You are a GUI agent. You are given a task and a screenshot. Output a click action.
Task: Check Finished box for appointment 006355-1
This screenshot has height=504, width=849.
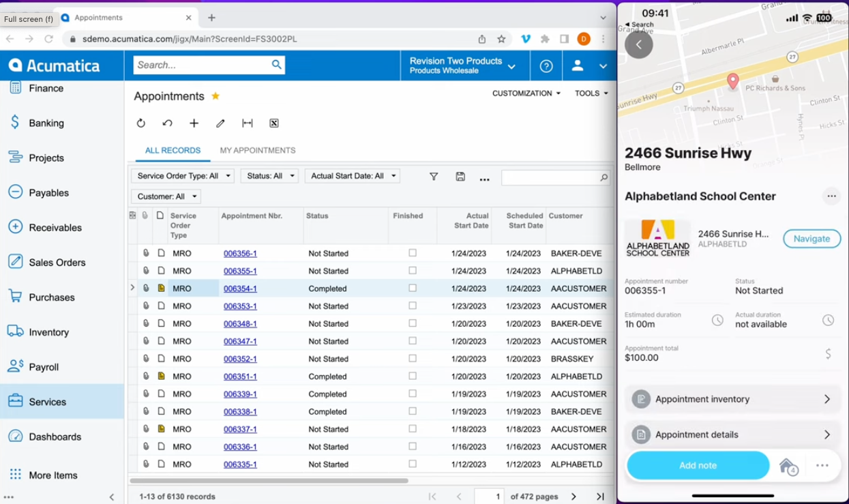tap(413, 271)
